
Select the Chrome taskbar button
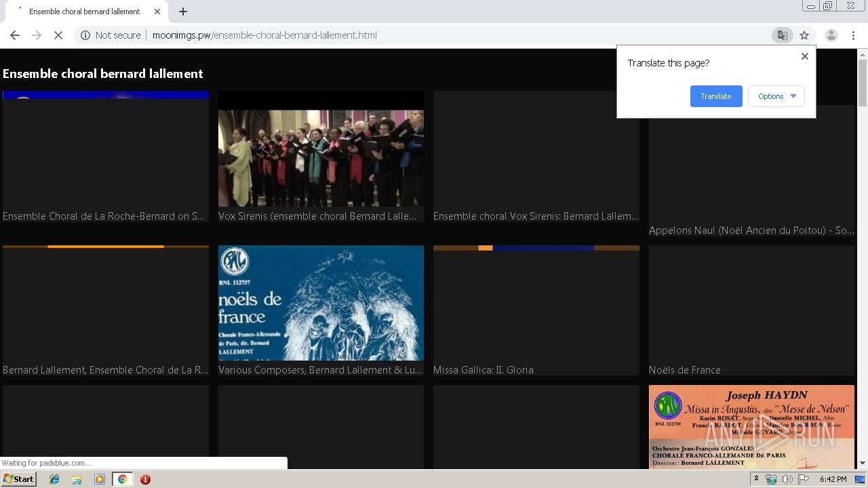(x=122, y=479)
